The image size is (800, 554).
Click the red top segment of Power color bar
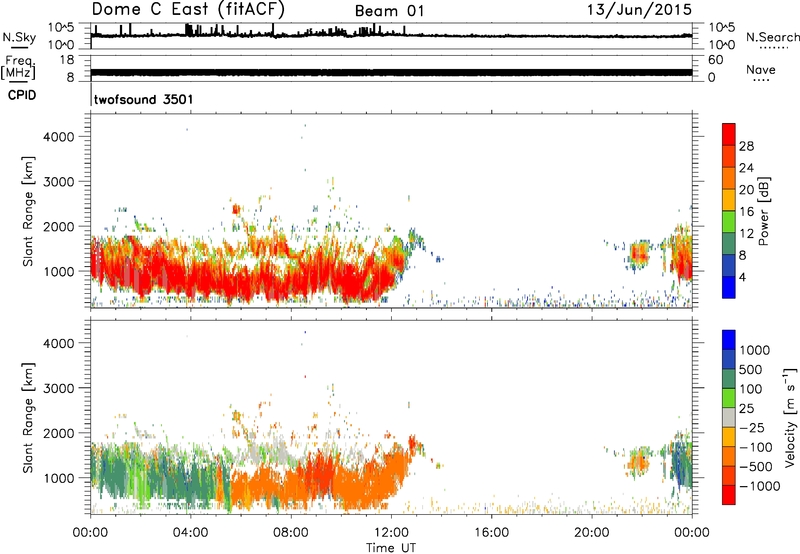point(729,134)
